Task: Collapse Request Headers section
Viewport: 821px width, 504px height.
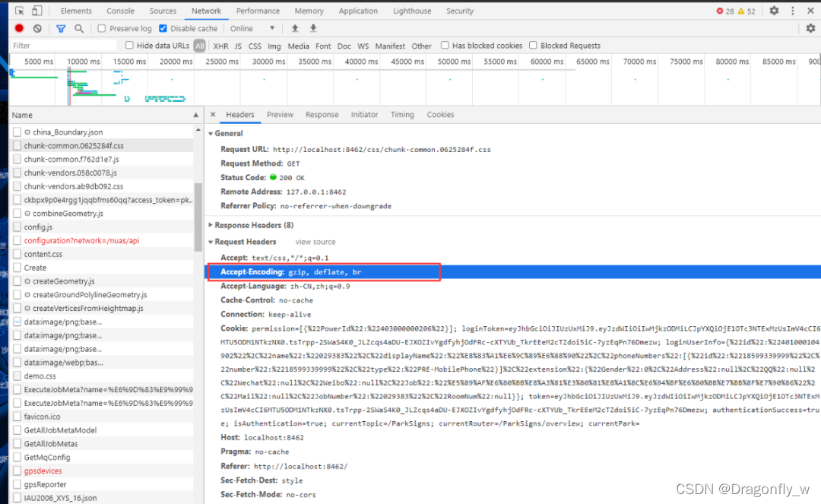Action: point(211,242)
